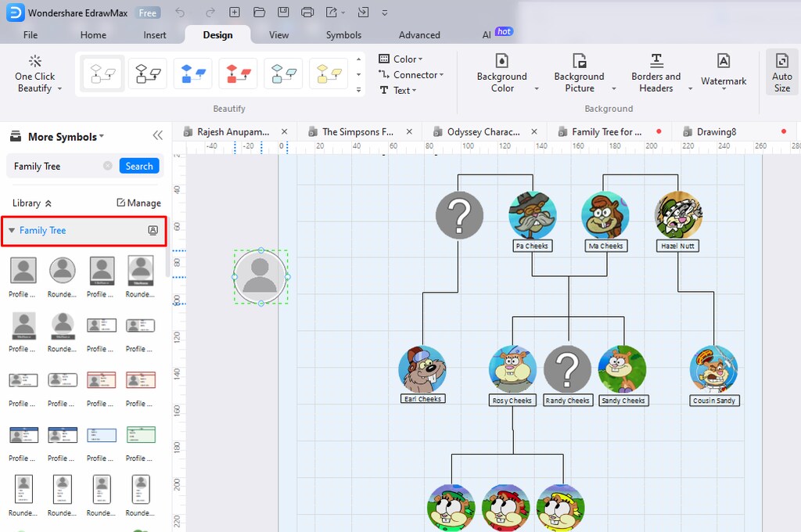Open the Drawing8 document tab

pos(717,132)
